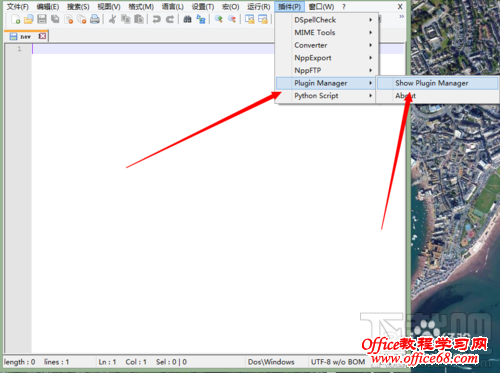Choose About in Plugin Manager submenu
This screenshot has width=500, height=373.
437,96
